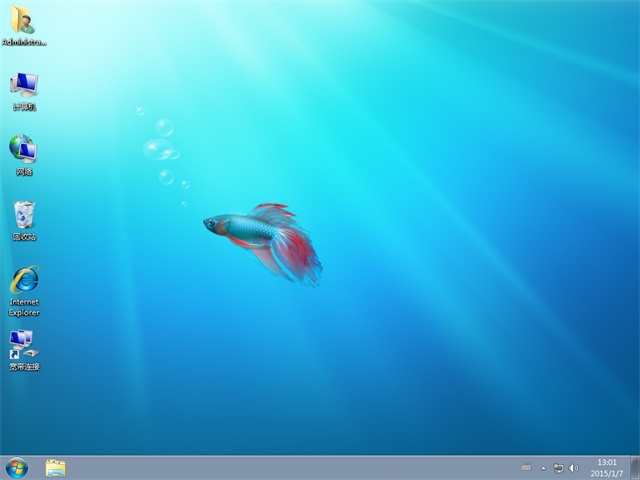Open Windows Explorer from the taskbar
The image size is (640, 480).
point(56,467)
